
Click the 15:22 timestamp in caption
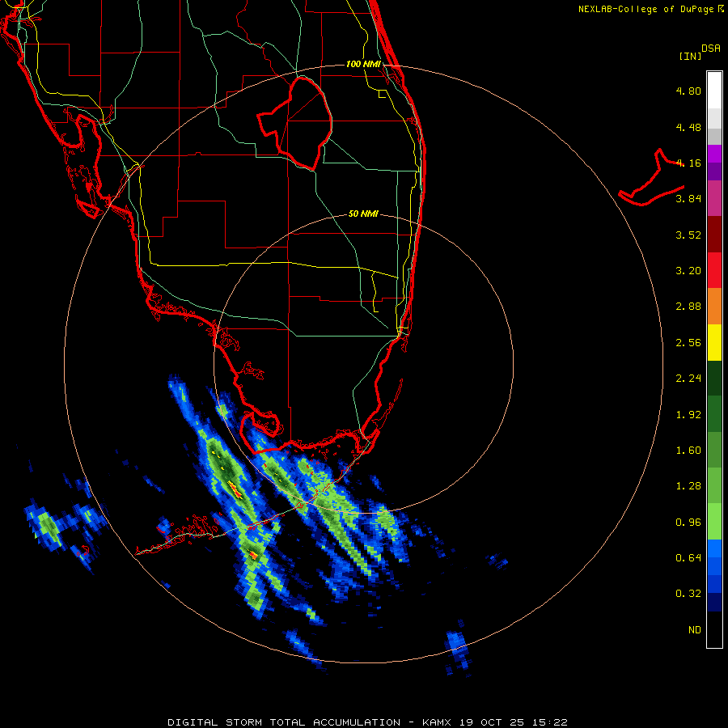point(551,722)
